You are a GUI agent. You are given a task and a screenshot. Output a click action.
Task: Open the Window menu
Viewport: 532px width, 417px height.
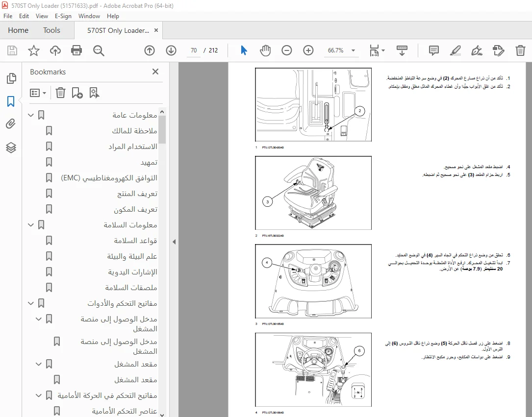tap(89, 16)
